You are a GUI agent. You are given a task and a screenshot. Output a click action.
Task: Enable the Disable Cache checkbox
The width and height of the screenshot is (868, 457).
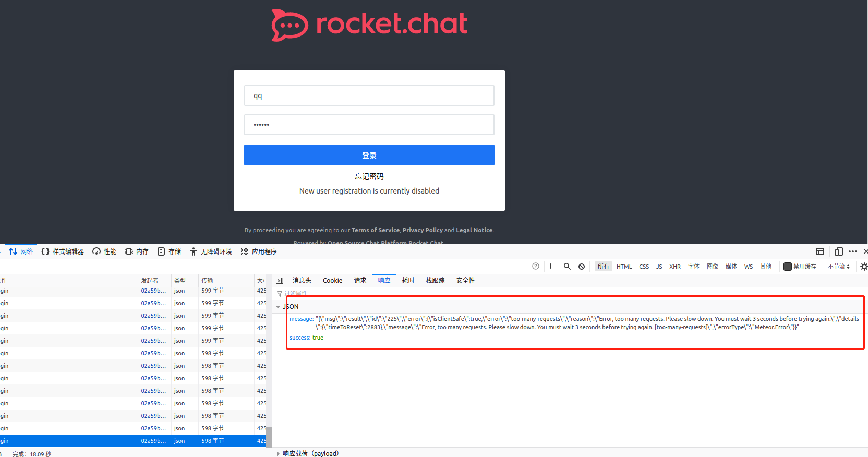[x=788, y=267]
